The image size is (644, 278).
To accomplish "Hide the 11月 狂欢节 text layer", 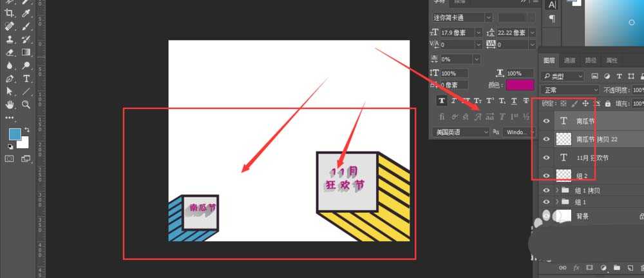I will [546, 157].
